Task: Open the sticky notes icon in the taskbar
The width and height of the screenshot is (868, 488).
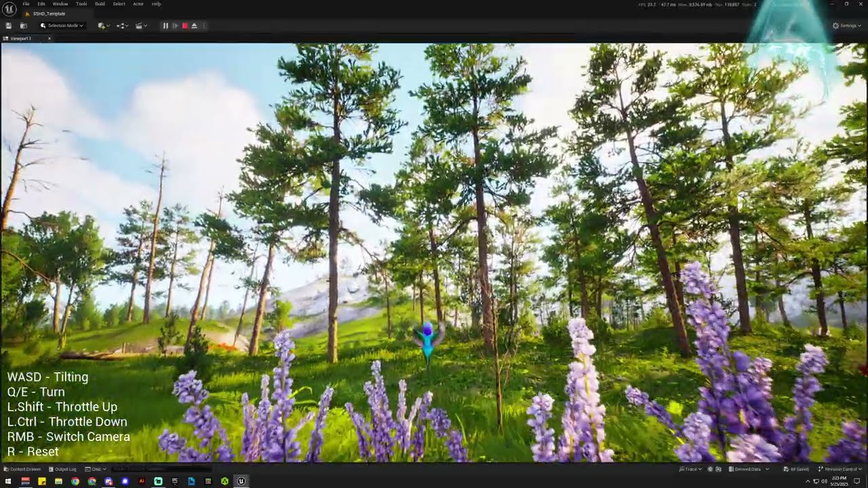Action: pyautogui.click(x=42, y=481)
